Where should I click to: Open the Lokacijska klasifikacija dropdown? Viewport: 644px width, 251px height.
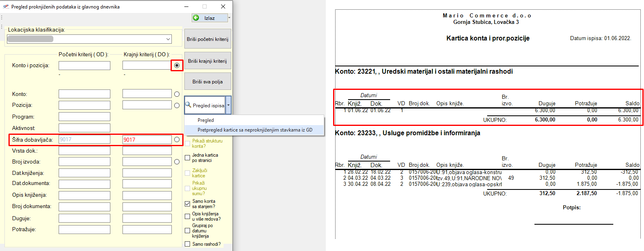pos(168,39)
